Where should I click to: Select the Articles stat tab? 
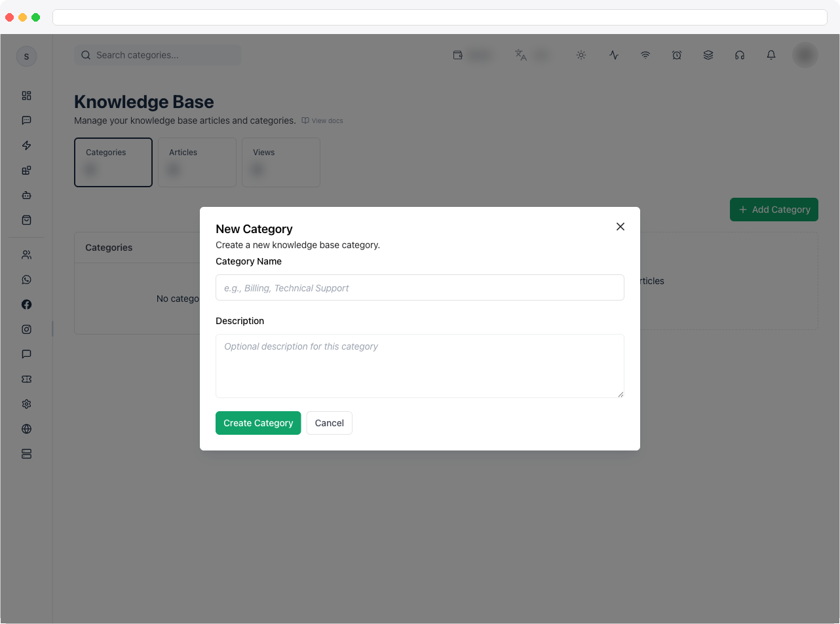pyautogui.click(x=197, y=162)
